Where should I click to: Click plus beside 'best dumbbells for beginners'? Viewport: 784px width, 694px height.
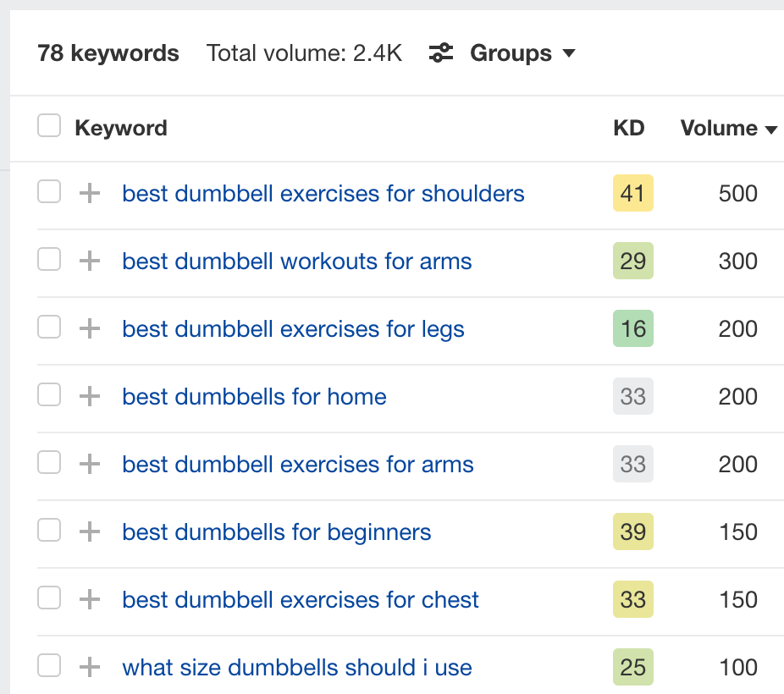(x=90, y=532)
